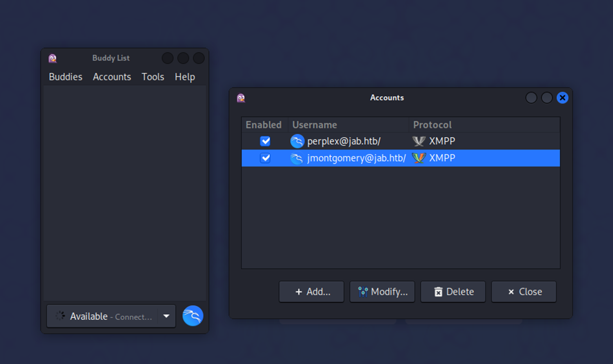Click the Modify... account button

[x=382, y=292]
